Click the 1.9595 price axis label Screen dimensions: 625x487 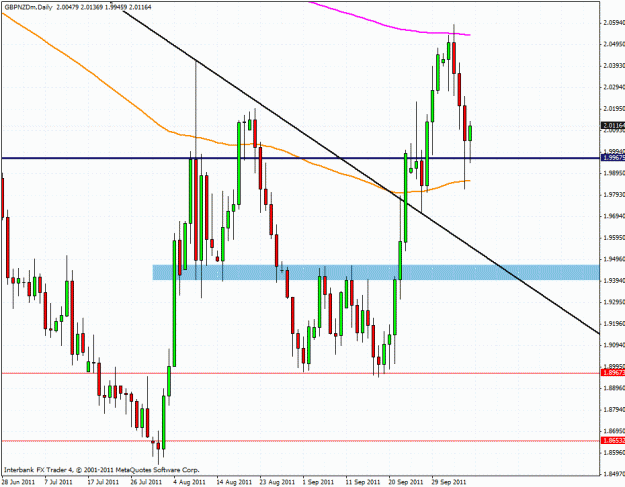[x=613, y=238]
